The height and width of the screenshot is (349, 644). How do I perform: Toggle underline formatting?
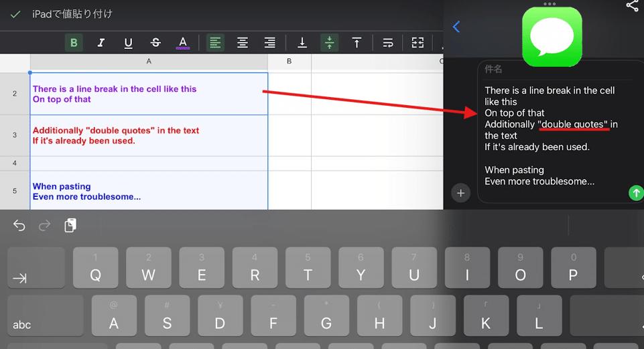click(x=128, y=43)
